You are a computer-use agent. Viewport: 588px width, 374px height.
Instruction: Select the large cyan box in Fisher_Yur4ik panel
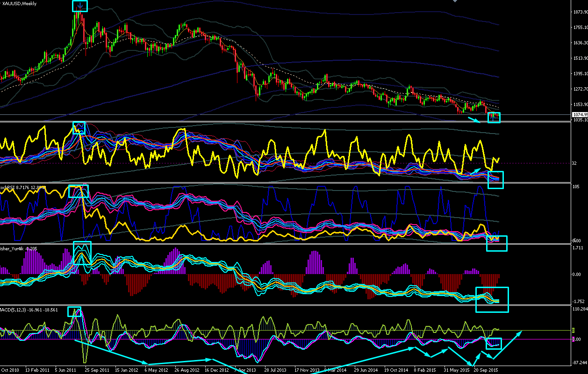[492, 300]
